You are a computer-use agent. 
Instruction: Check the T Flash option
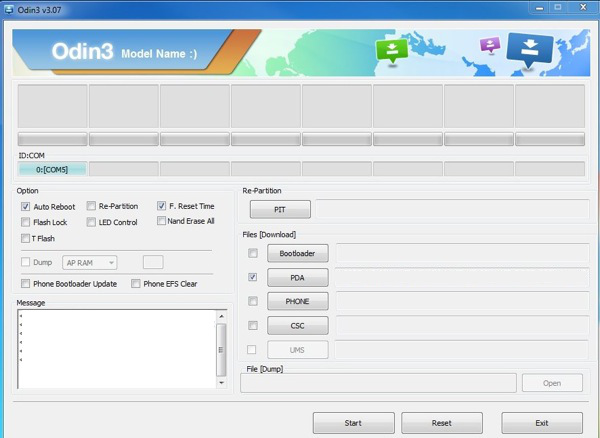pyautogui.click(x=25, y=238)
